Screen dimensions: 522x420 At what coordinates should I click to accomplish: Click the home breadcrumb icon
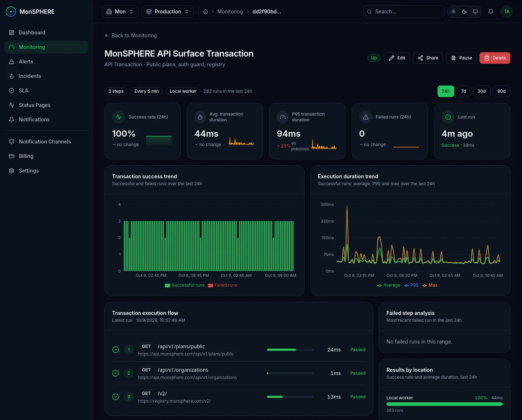point(206,12)
